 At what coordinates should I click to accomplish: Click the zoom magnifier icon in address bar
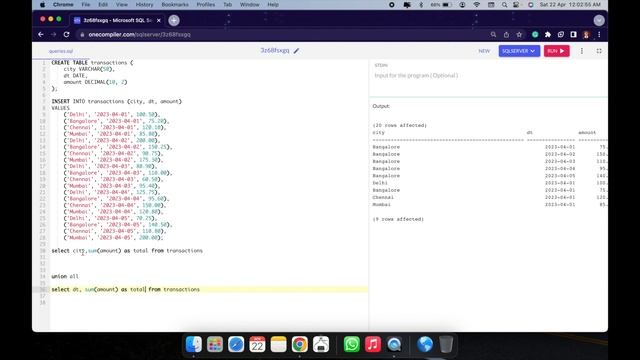tap(493, 35)
